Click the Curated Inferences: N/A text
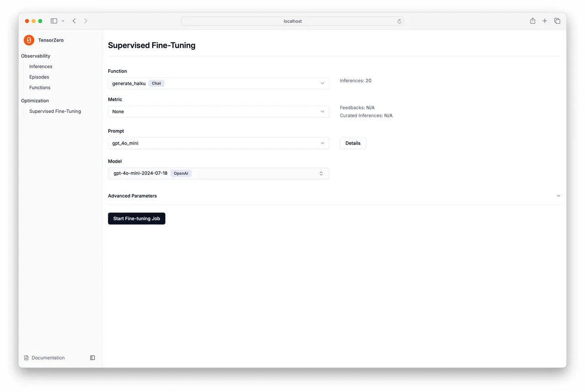 (366, 116)
